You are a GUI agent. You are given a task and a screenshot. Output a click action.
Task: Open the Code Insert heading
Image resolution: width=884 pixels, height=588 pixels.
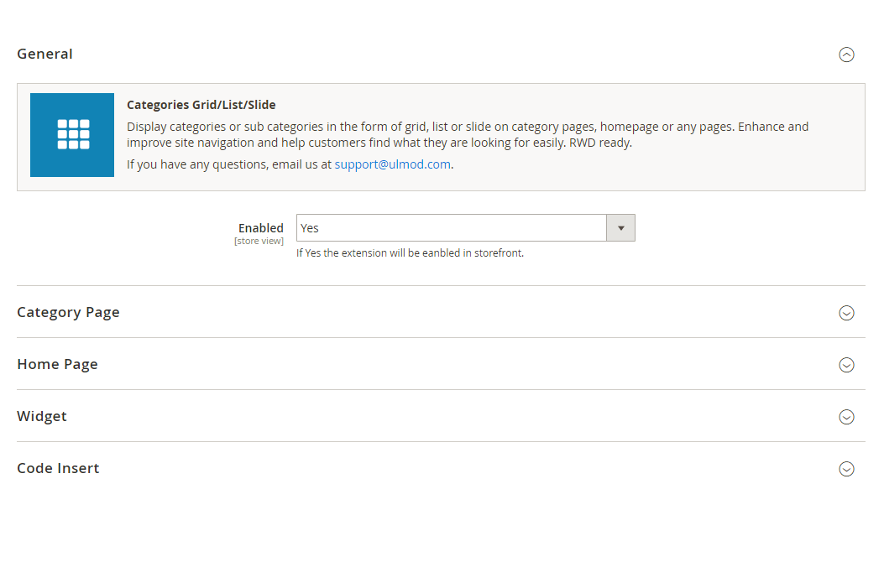point(58,468)
